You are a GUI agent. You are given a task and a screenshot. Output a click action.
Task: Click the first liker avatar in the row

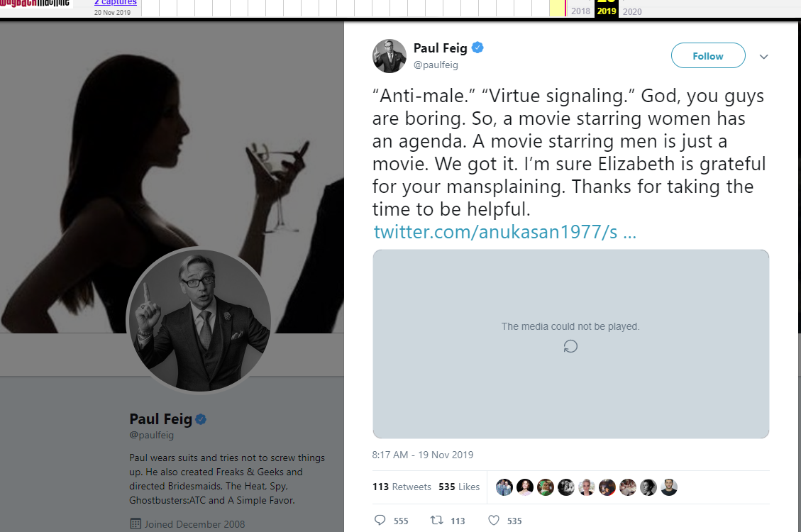point(504,487)
